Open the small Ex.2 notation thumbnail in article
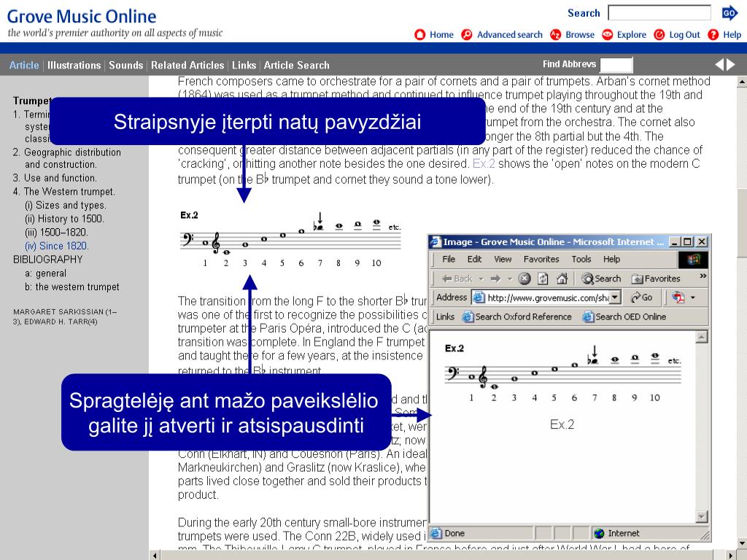The height and width of the screenshot is (560, 747). (290, 240)
